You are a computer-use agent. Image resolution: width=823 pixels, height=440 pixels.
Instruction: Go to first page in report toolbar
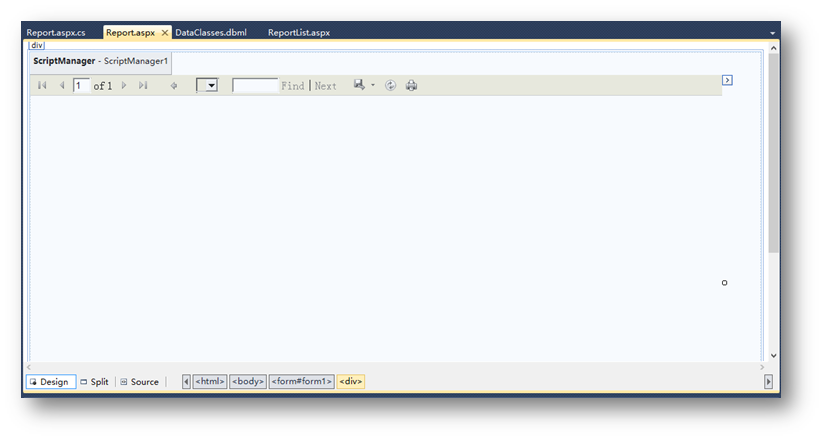click(x=43, y=85)
